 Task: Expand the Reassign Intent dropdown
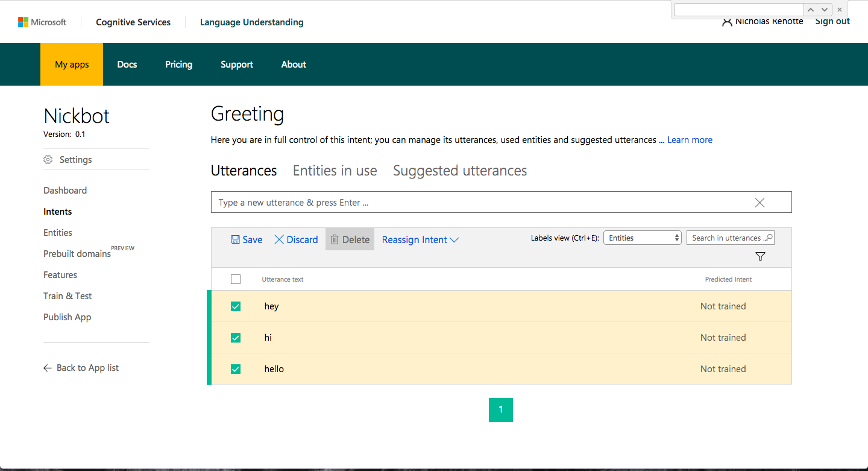point(420,239)
